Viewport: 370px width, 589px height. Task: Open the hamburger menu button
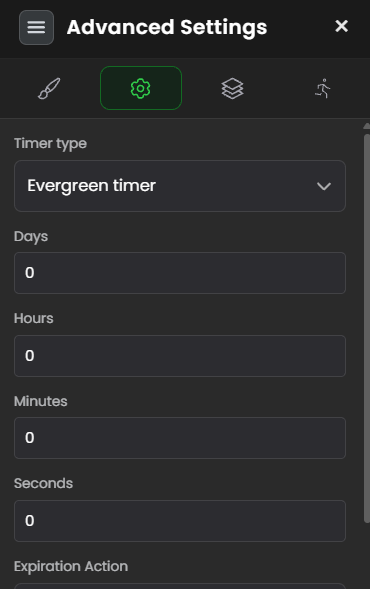36,27
